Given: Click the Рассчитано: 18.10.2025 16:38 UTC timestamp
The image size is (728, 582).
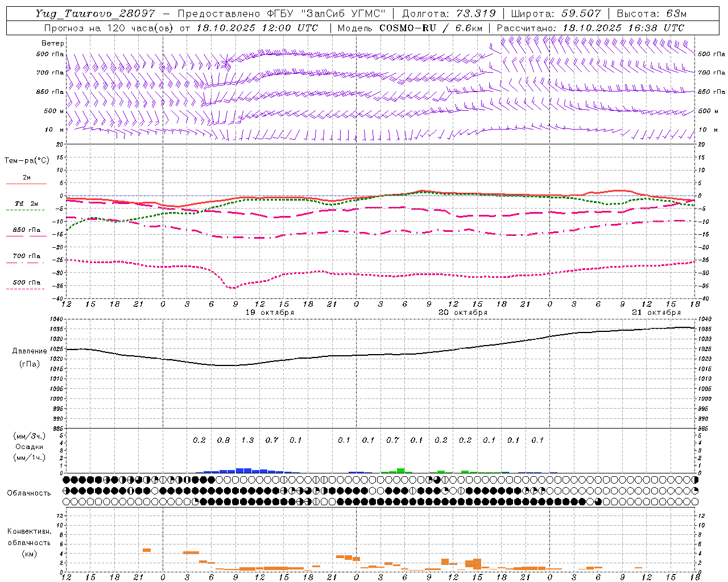Looking at the screenshot, I should (x=590, y=28).
